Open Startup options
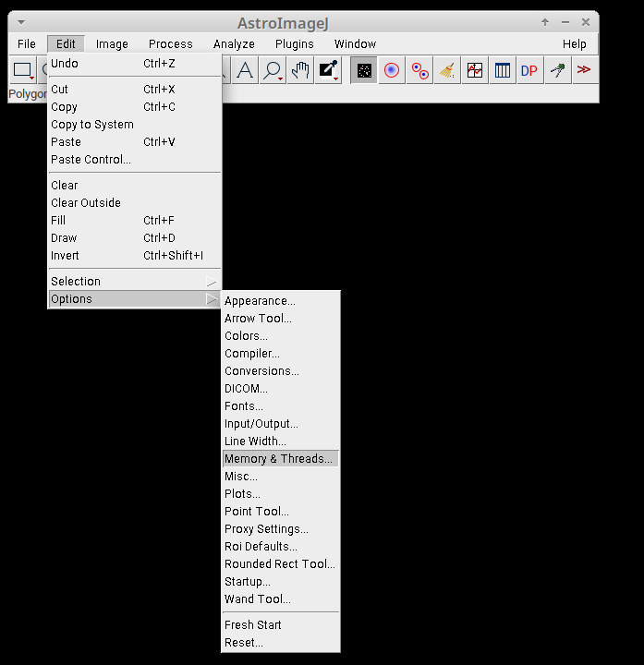Screen dimensions: 644x665 (281, 582)
